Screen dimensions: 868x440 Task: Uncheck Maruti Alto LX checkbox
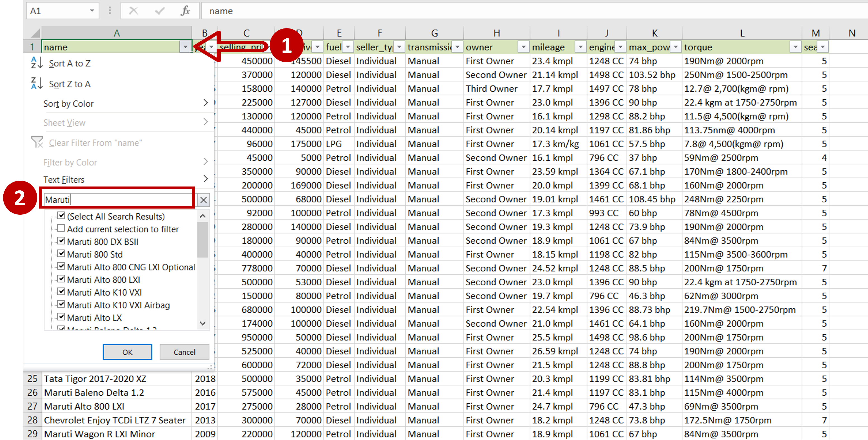click(x=61, y=317)
